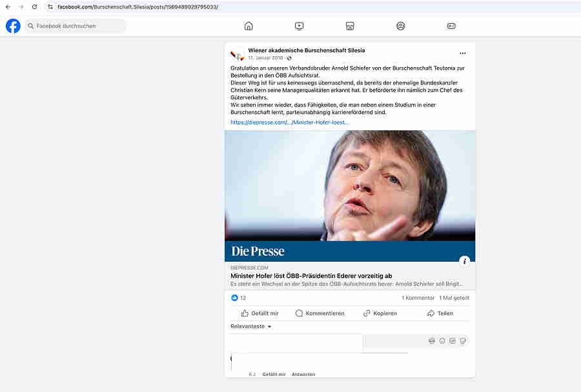
Task: Open '1 Kommentar' count
Action: tap(418, 298)
